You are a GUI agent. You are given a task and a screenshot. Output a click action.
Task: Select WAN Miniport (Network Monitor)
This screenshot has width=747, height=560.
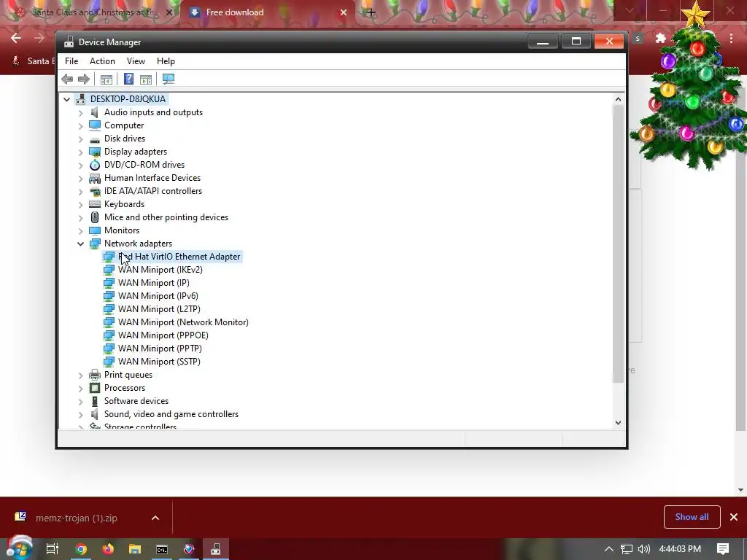point(183,322)
